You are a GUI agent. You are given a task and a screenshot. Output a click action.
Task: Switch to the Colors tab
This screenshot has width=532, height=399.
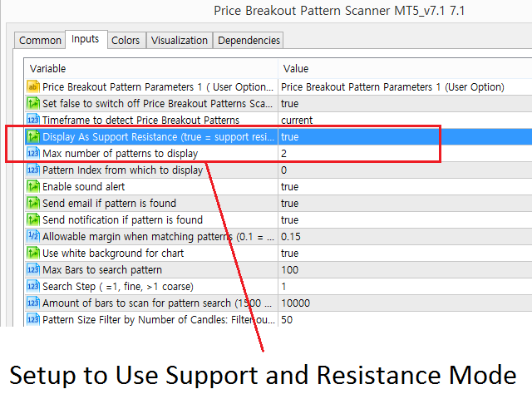[126, 41]
